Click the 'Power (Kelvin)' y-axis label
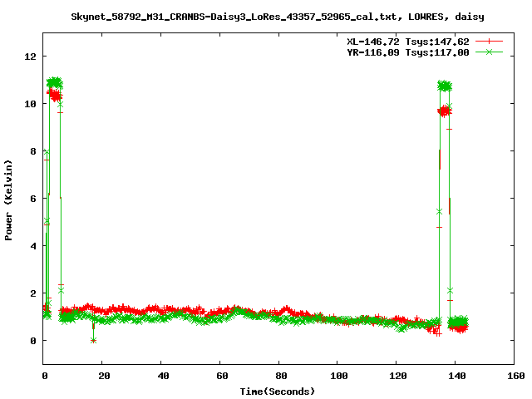 (x=8, y=200)
